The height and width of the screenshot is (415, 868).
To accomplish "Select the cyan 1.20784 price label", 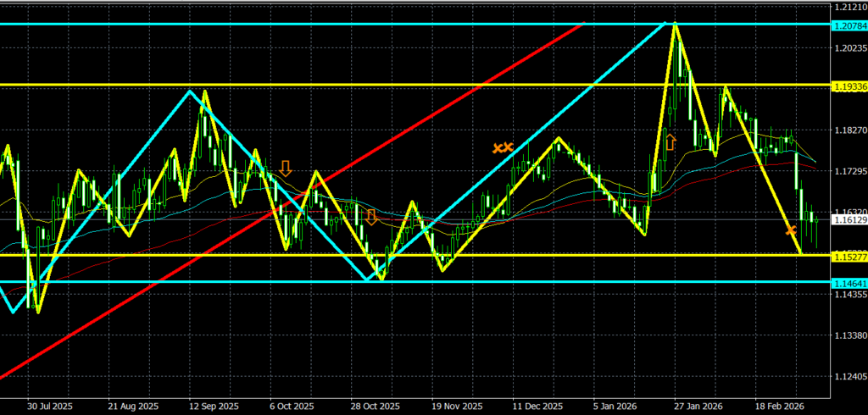I will (x=849, y=24).
